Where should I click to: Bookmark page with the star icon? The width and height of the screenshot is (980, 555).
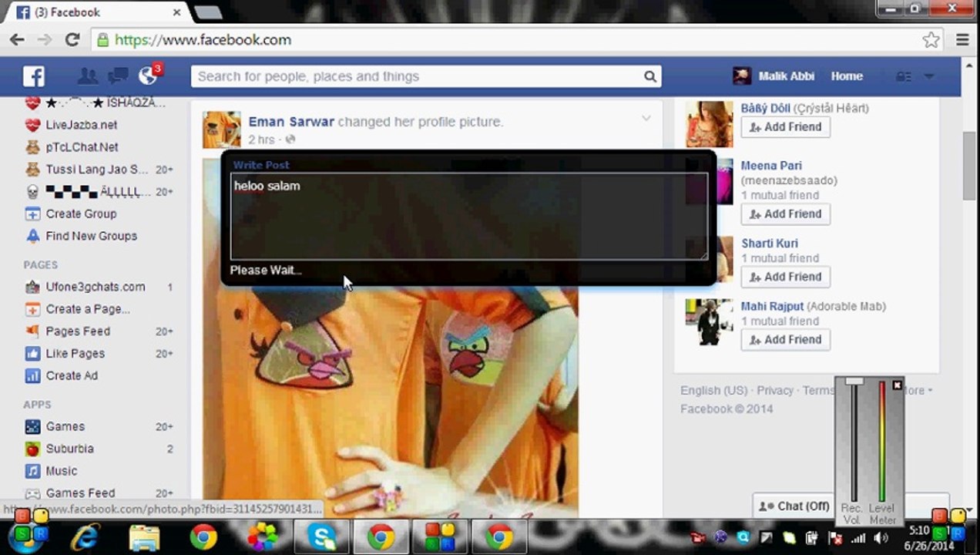[x=931, y=40]
